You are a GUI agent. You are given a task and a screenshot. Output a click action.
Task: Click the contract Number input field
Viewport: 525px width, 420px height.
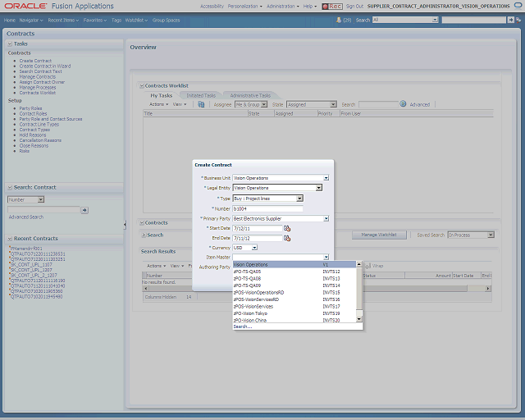[267, 209]
